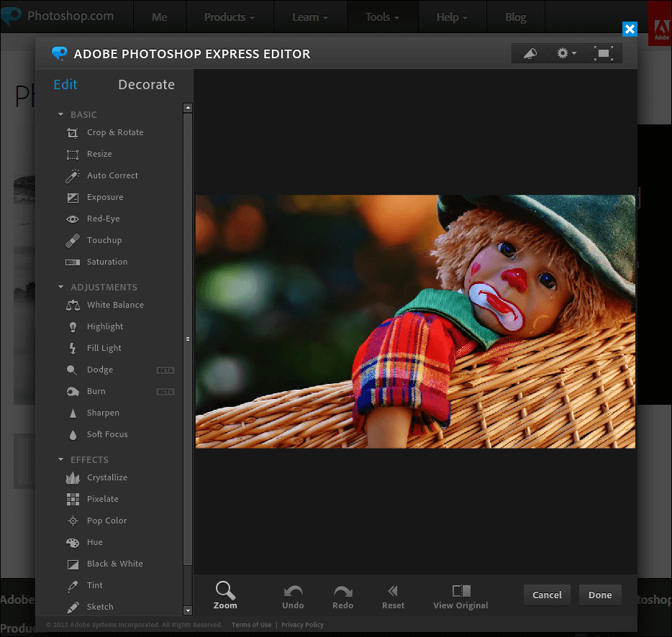Viewport: 672px width, 637px height.
Task: Select the Touchup bandage icon
Action: coord(73,241)
